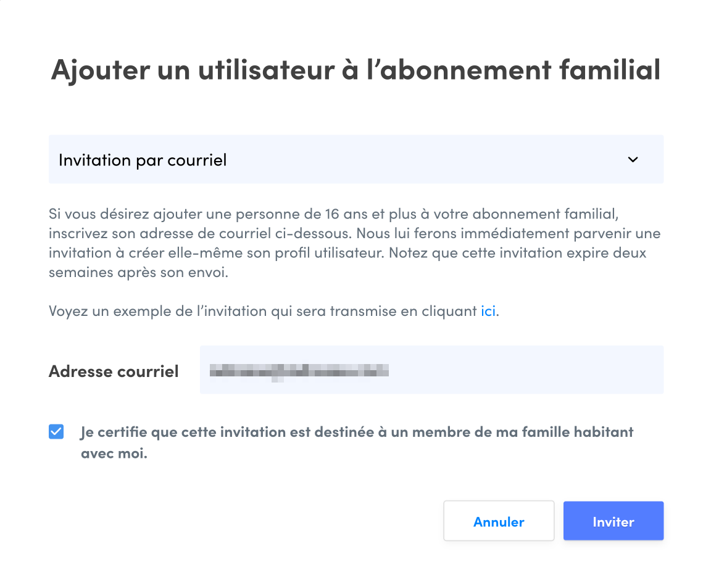Click the Adresse courriel field label
The height and width of the screenshot is (588, 711).
(114, 371)
